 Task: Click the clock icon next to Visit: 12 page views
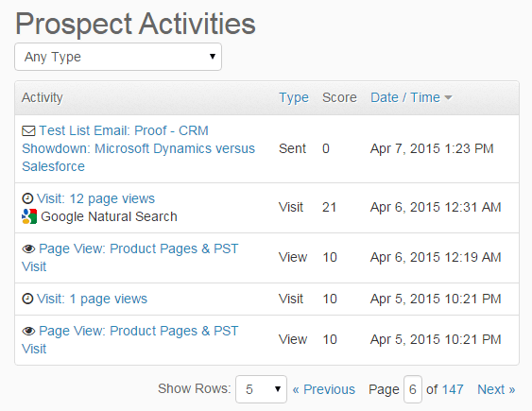point(27,198)
